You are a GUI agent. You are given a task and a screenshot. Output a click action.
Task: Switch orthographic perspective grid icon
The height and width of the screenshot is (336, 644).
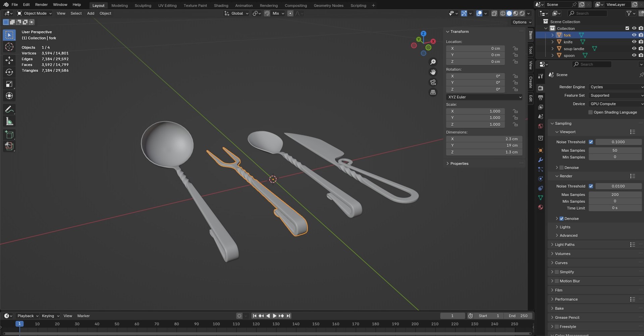(x=433, y=92)
